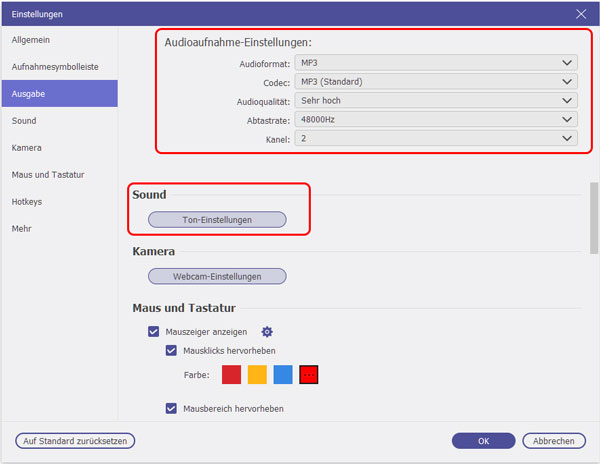600x464 pixels.
Task: Click the Ton-Einstellungen button
Action: 217,220
